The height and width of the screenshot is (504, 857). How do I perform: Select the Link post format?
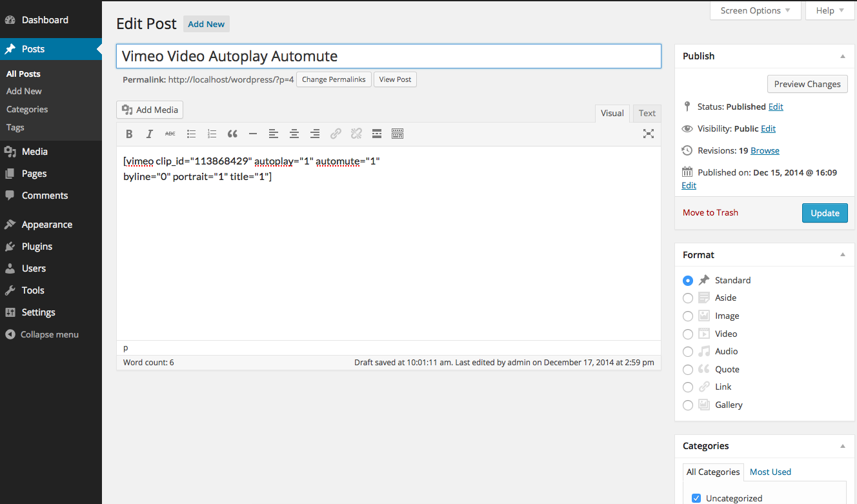[688, 387]
